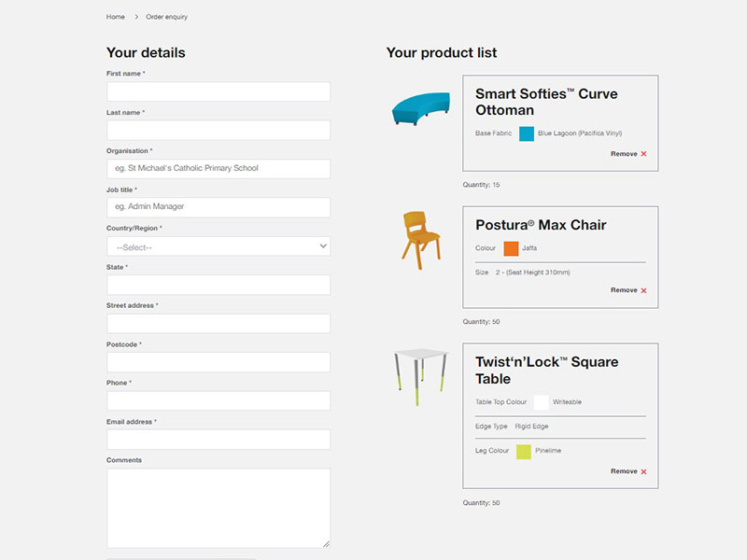
Task: Click the Postcode input field
Action: pos(218,362)
